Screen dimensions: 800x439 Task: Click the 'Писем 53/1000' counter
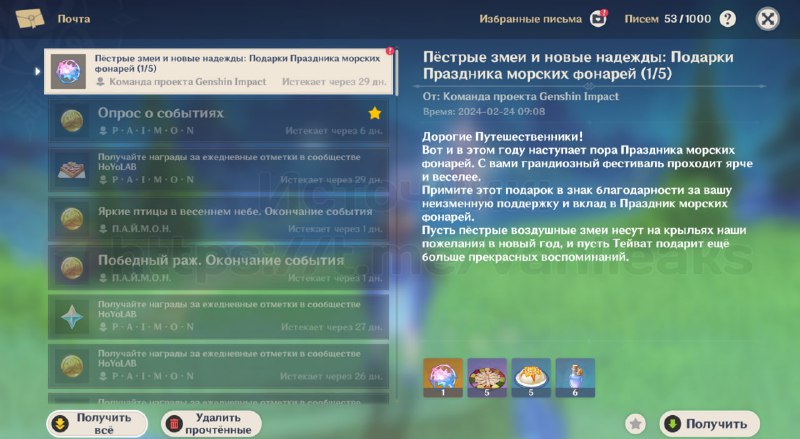tap(667, 19)
